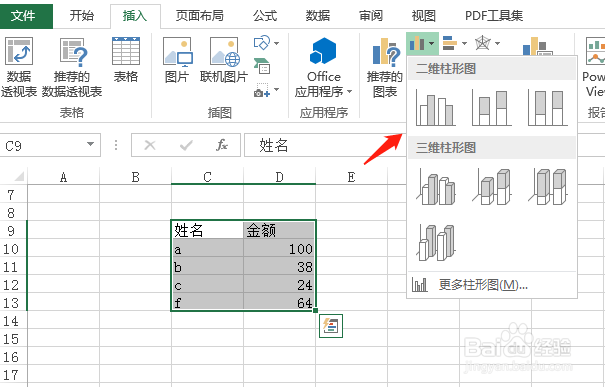The image size is (605, 387).
Task: Open Recommended PivotTables (推荐的数据透视表)
Action: tap(72, 68)
